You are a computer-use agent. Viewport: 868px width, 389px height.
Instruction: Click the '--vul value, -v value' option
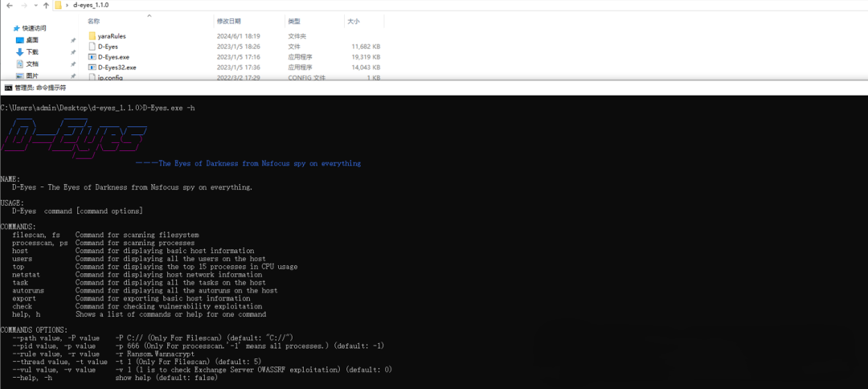click(x=53, y=370)
